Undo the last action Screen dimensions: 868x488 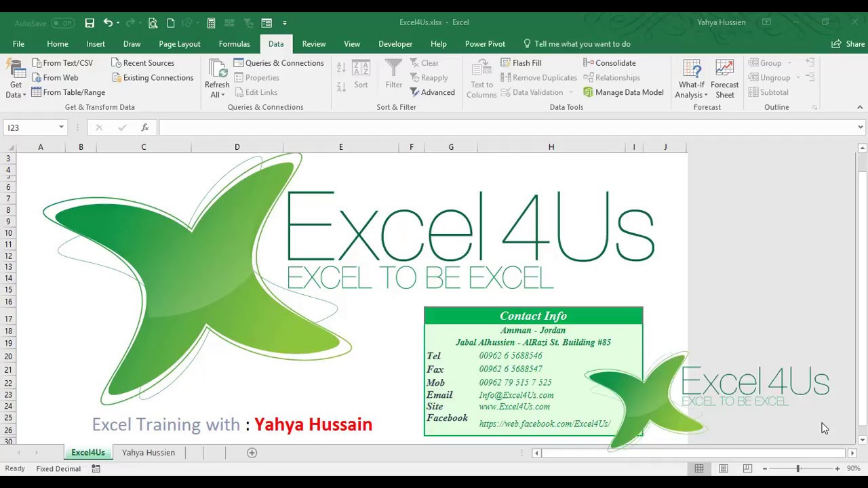pos(107,22)
